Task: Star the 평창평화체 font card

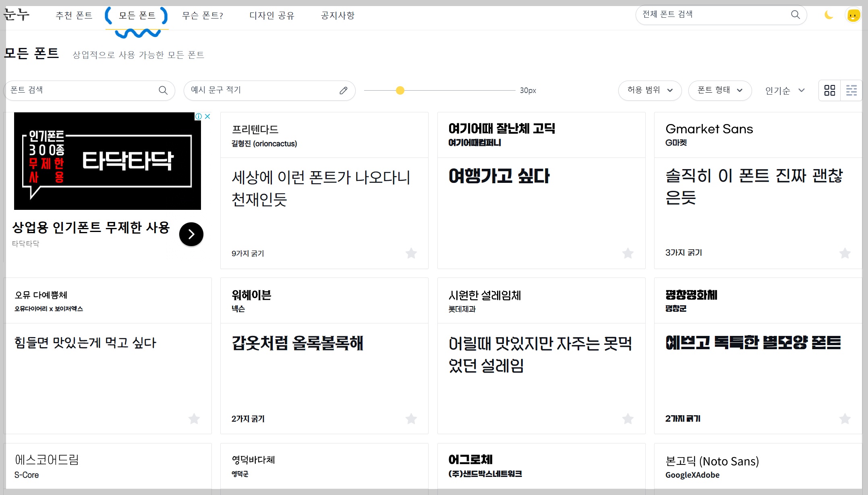Action: (x=845, y=418)
